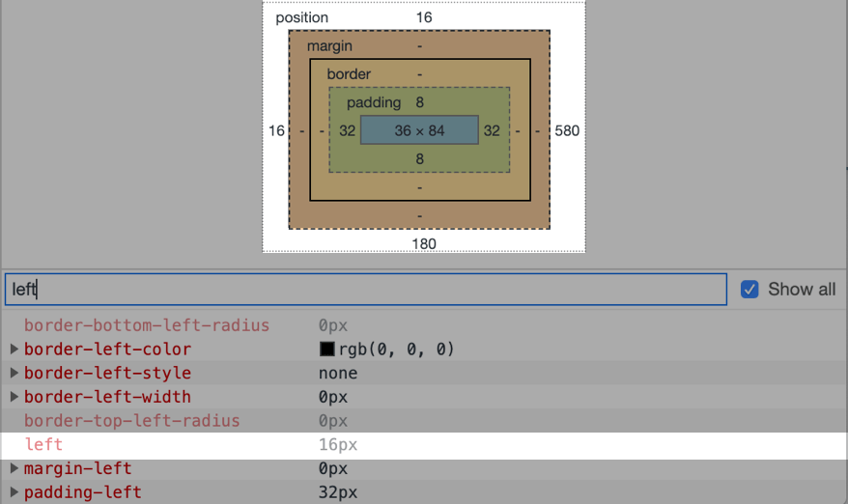The width and height of the screenshot is (848, 504).
Task: Click the padding-left value 32 in box model
Action: pos(347,130)
